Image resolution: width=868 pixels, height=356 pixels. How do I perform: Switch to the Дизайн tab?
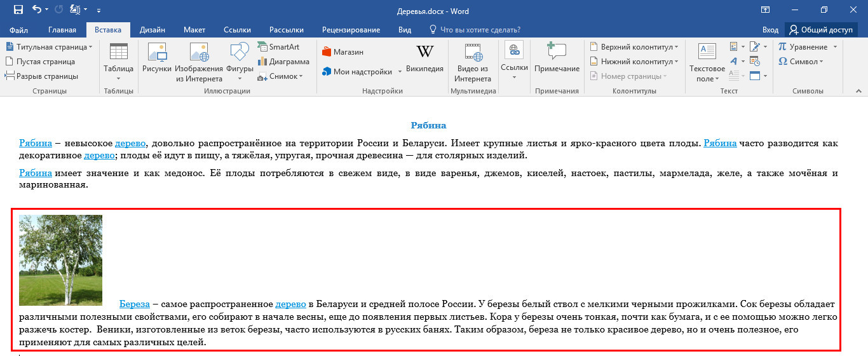pos(153,30)
